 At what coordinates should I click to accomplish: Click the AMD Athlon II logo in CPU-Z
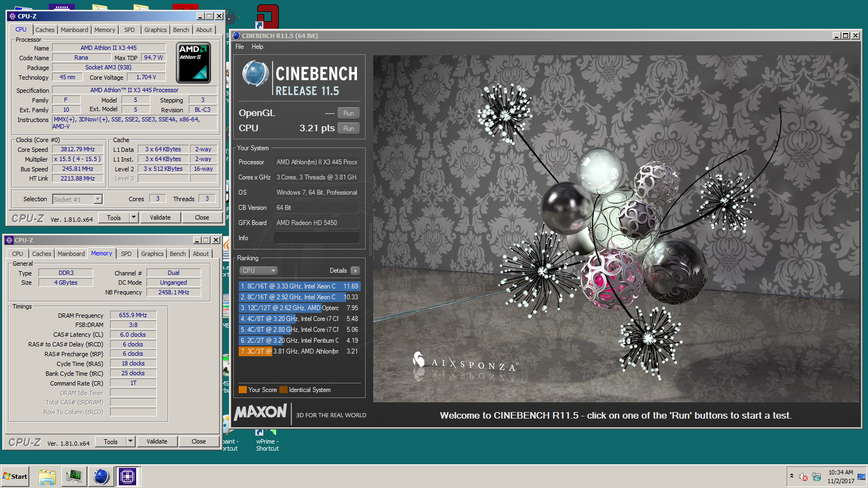click(194, 63)
